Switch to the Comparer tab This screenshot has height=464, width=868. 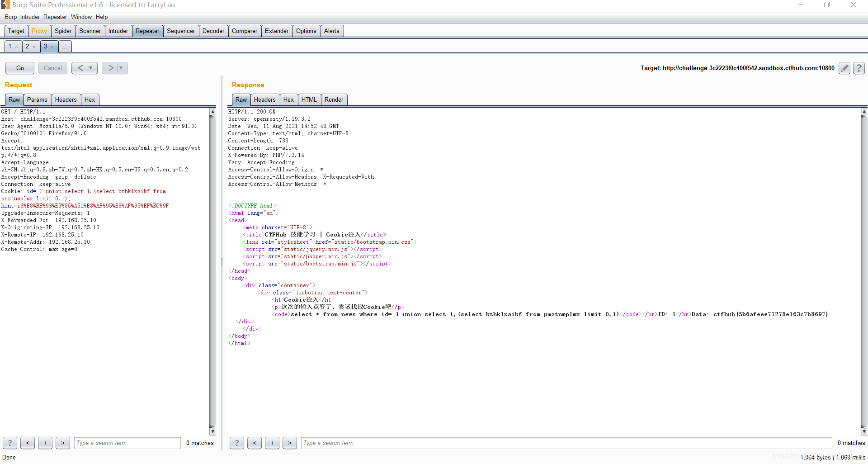coord(245,31)
